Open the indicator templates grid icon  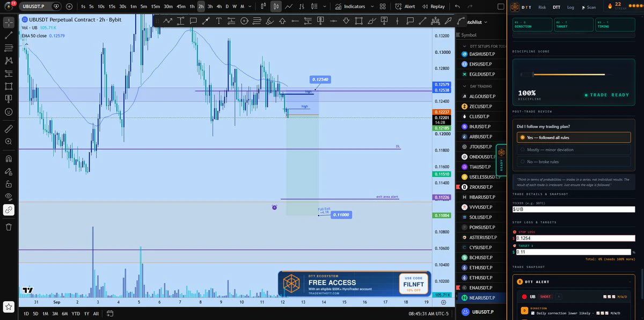(382, 6)
